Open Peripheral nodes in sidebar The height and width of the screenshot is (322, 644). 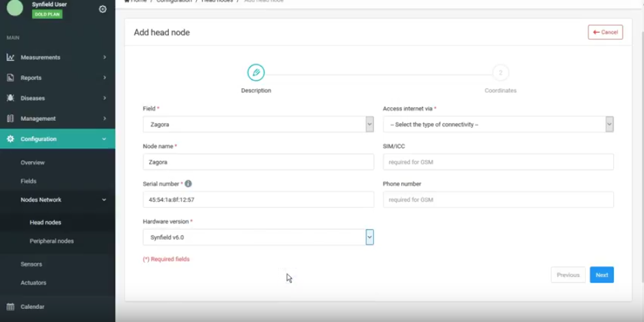pyautogui.click(x=51, y=241)
